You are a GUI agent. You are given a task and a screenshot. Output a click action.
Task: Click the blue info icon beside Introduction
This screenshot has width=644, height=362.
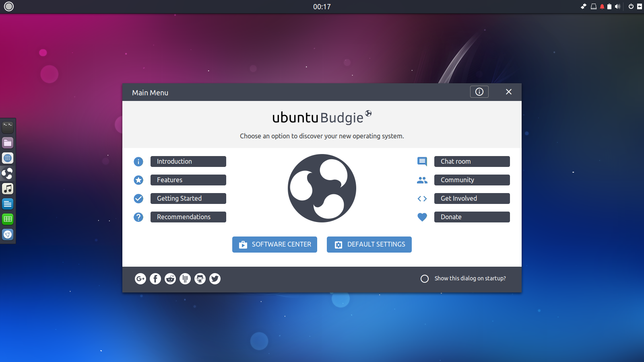click(x=138, y=162)
